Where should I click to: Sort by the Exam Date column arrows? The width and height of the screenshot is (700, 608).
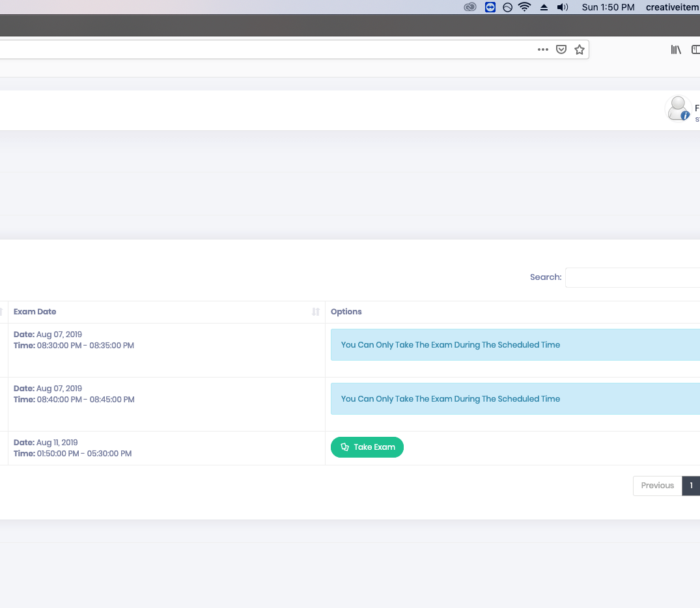tap(316, 312)
